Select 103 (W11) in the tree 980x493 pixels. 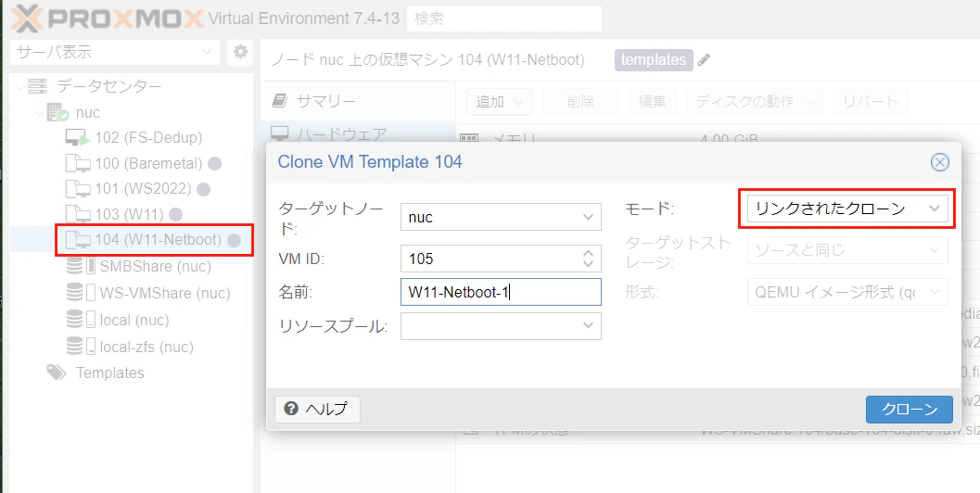[x=132, y=214]
